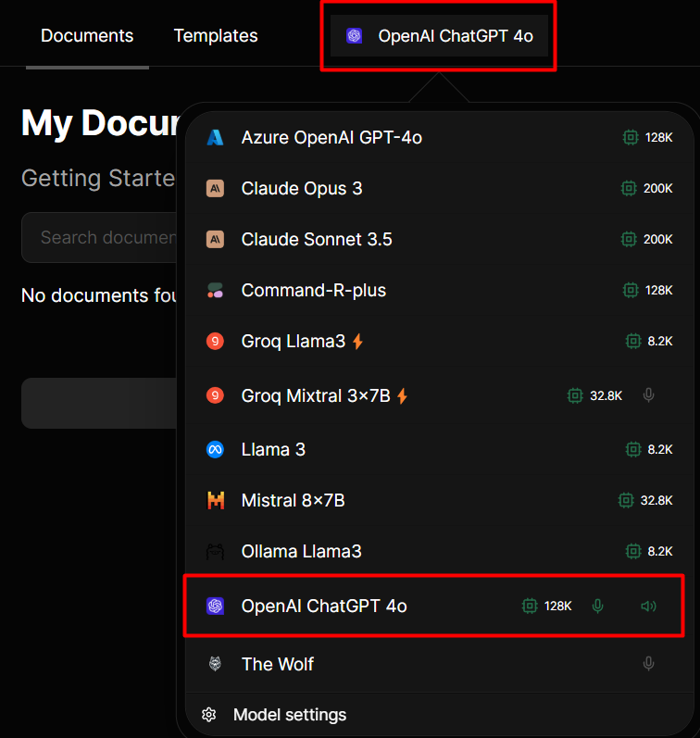700x738 pixels.
Task: Click the Meta logo beside Llama 3
Action: [215, 450]
